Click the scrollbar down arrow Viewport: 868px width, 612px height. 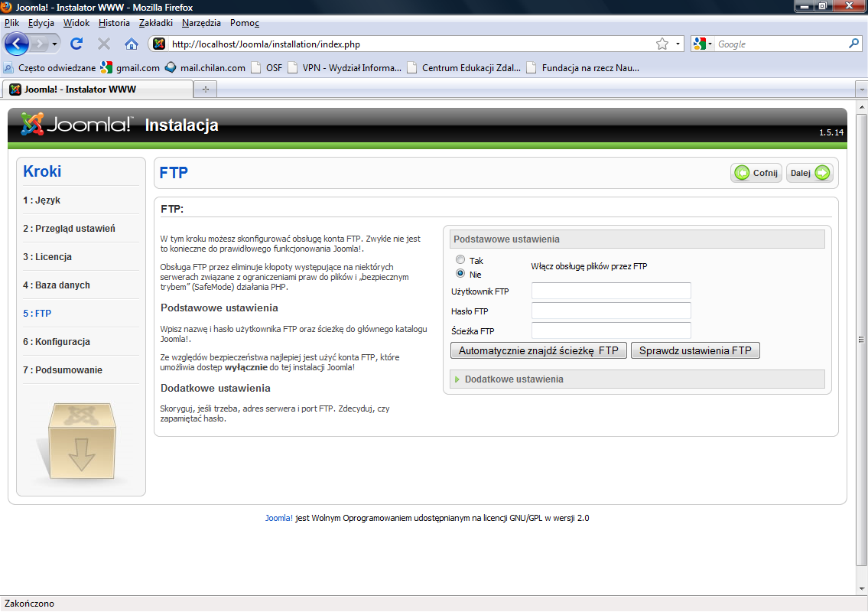(861, 588)
